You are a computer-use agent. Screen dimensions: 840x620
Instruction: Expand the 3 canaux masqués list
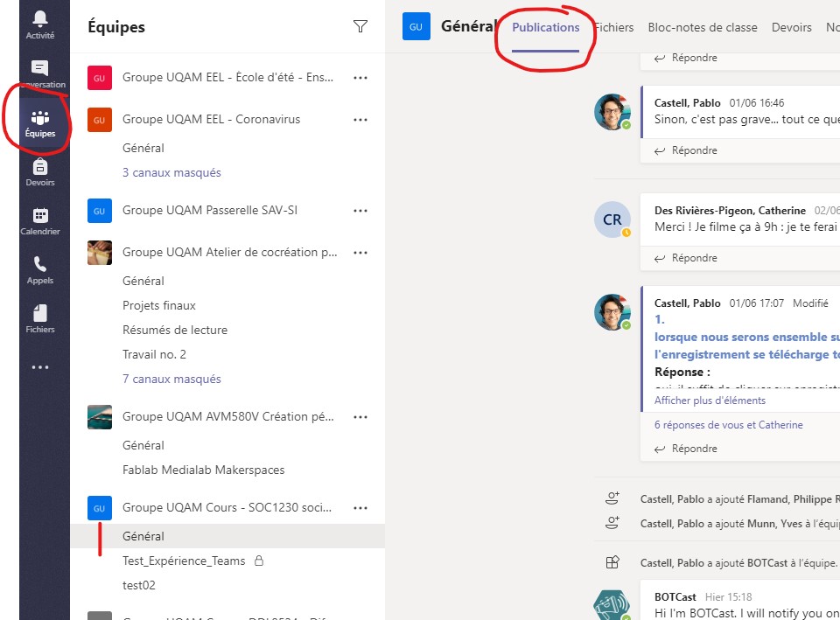(x=171, y=173)
